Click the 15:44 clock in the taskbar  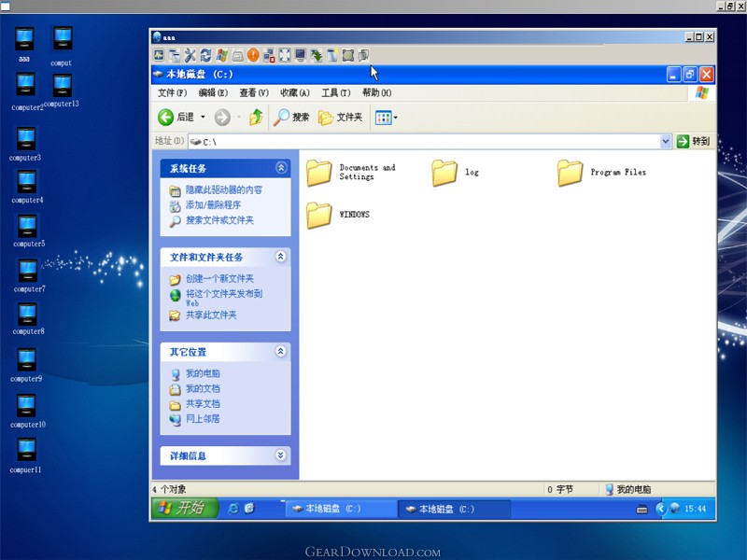pos(695,509)
